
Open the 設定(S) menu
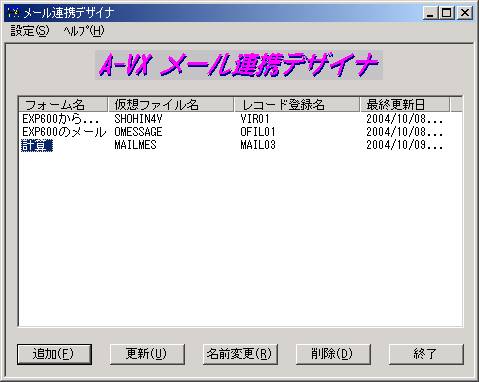click(30, 31)
